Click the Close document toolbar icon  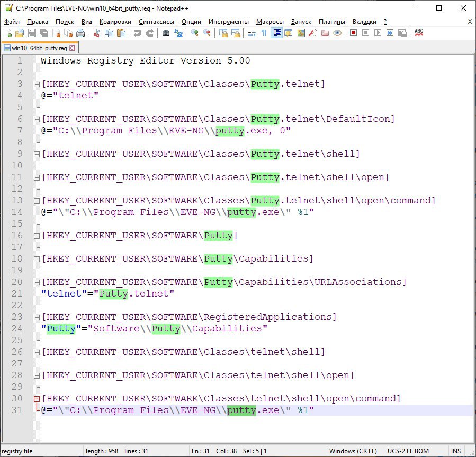56,33
